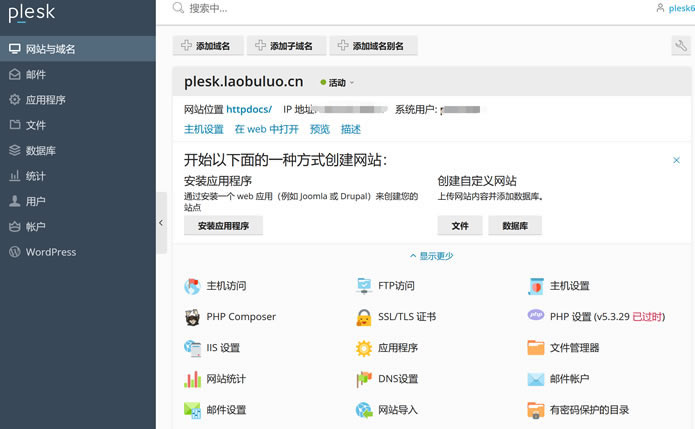Click the plesk.laobuluo.cn domain title
Viewport: 695px width, 429px height.
244,82
